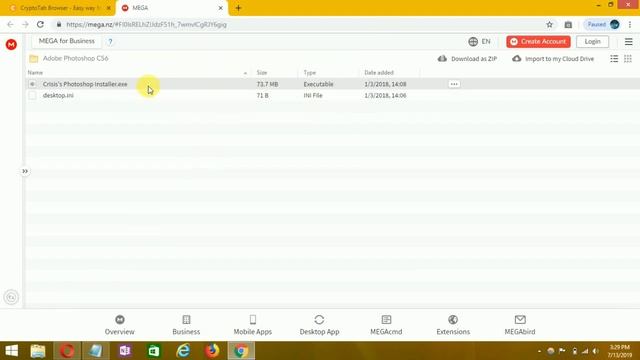The width and height of the screenshot is (640, 360).
Task: Reload the current page
Action: click(x=40, y=24)
